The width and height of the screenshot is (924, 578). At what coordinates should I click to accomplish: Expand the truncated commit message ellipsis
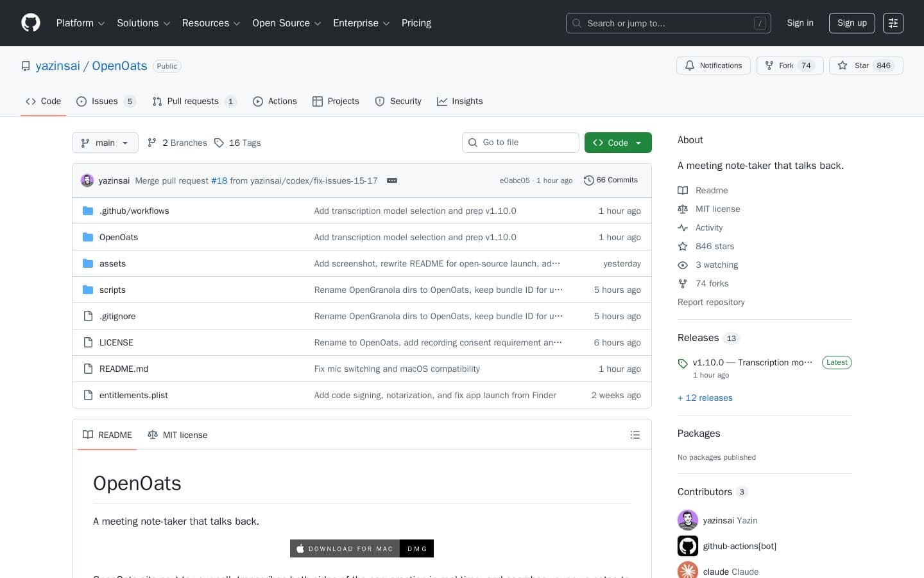pyautogui.click(x=392, y=180)
